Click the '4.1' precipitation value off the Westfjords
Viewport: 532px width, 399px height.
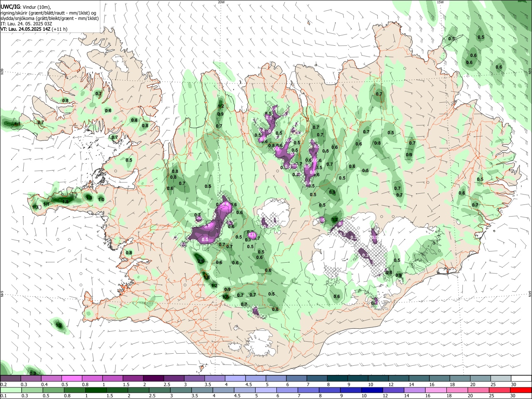17,124
